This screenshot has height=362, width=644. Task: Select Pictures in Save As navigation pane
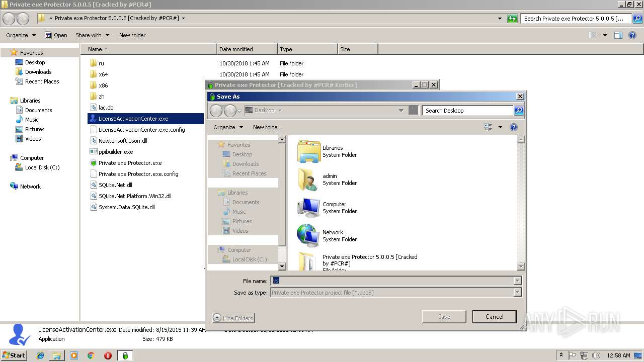coord(242,221)
